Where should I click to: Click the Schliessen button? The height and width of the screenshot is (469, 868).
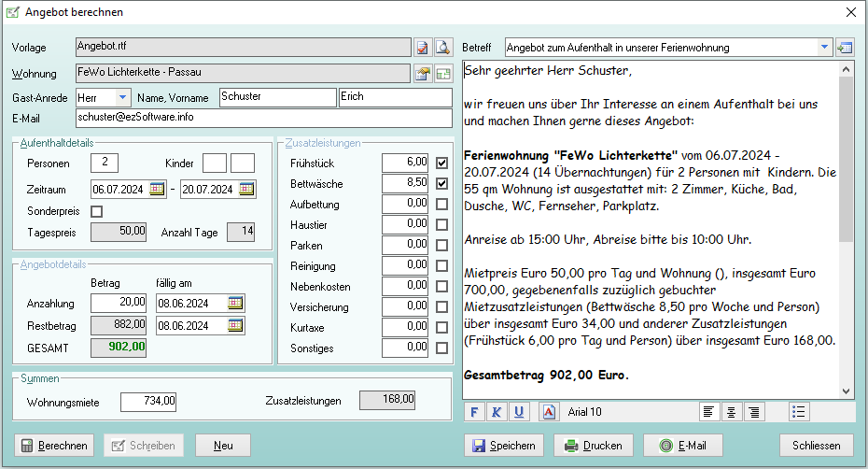[x=816, y=445]
